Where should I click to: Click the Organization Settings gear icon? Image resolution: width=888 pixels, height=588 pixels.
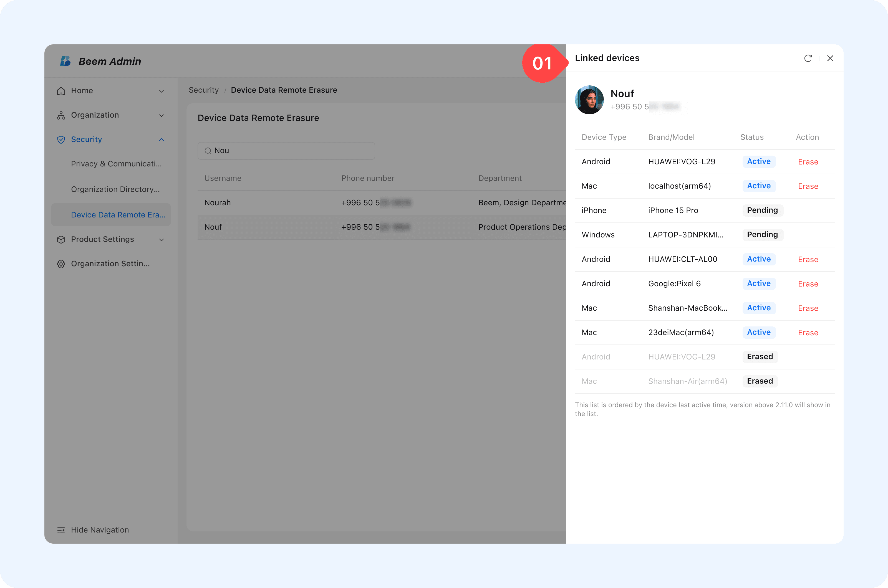click(61, 263)
